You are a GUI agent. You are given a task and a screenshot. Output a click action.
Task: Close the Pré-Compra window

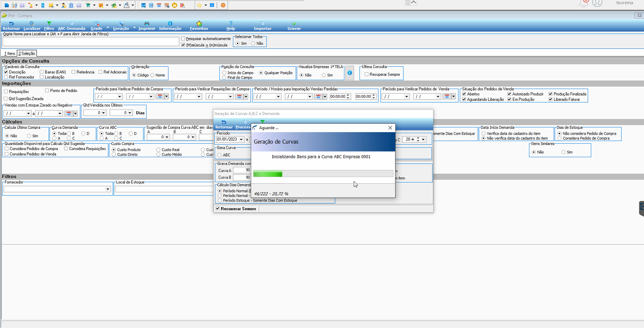click(x=639, y=15)
